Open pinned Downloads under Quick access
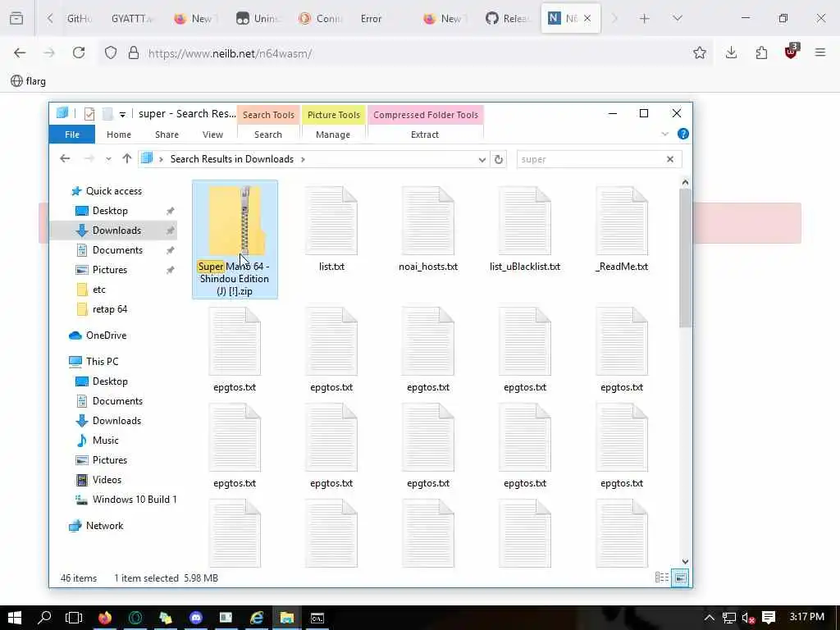This screenshot has height=630, width=840. pyautogui.click(x=116, y=231)
